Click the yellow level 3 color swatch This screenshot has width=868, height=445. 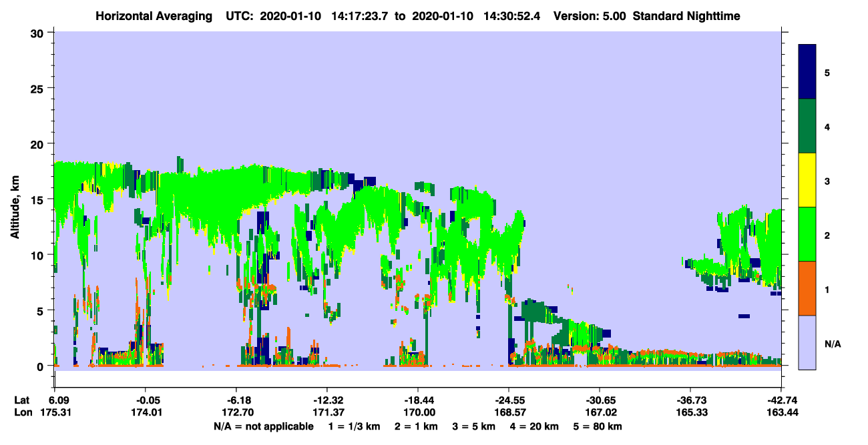(807, 180)
